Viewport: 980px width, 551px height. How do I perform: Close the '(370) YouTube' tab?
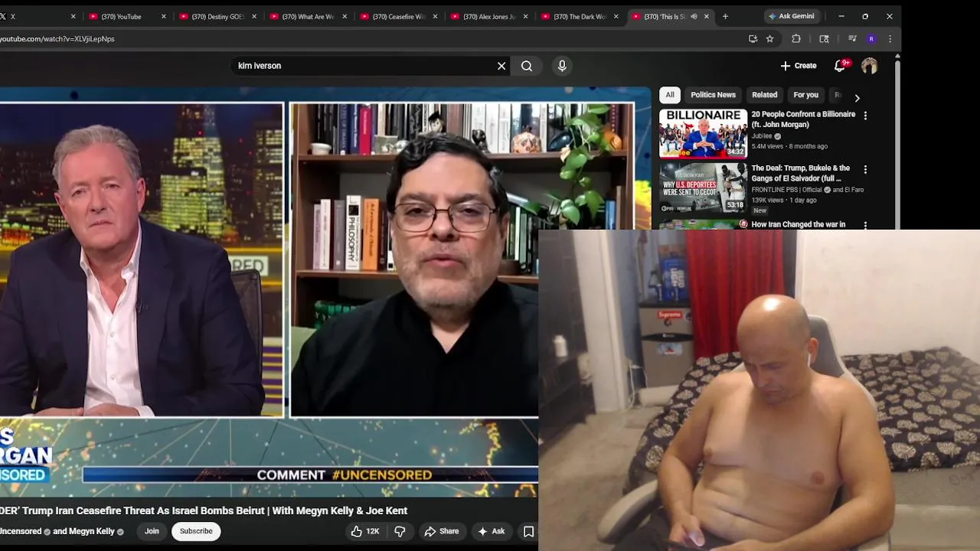click(x=163, y=16)
